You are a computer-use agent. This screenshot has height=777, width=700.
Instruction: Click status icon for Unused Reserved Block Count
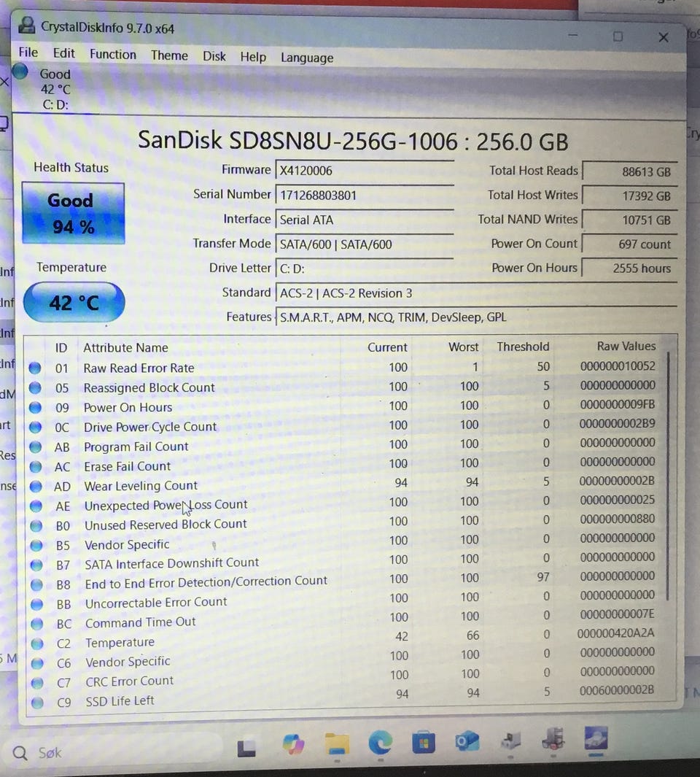pos(36,526)
